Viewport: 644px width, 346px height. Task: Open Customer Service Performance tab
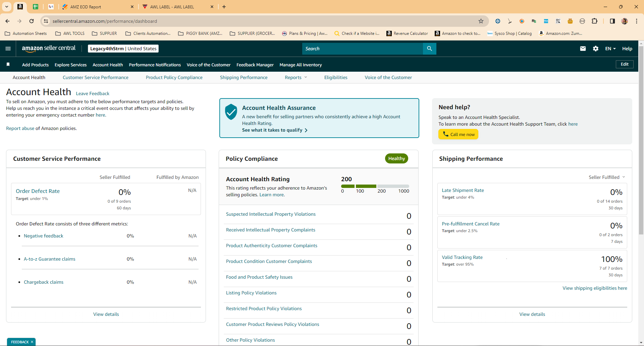[x=95, y=77]
